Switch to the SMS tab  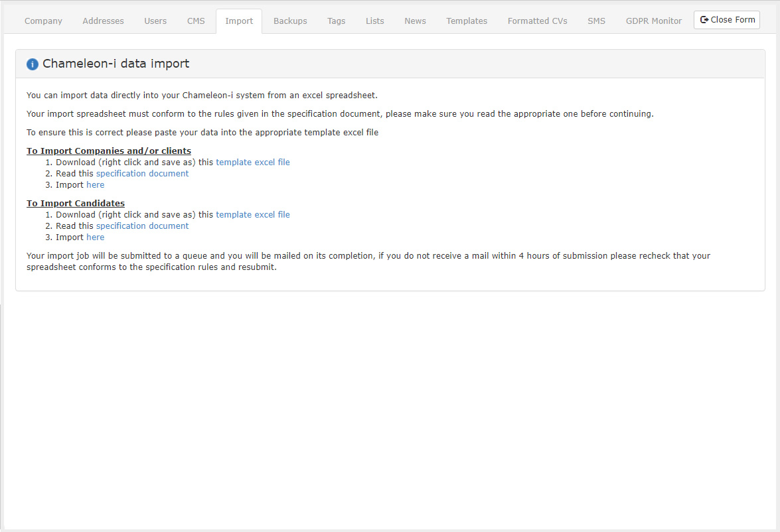point(596,21)
